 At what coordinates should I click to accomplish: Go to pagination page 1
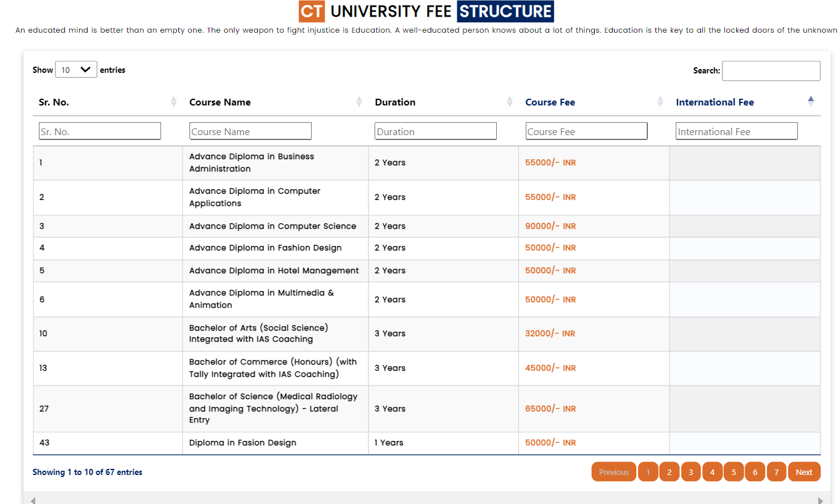pyautogui.click(x=648, y=472)
